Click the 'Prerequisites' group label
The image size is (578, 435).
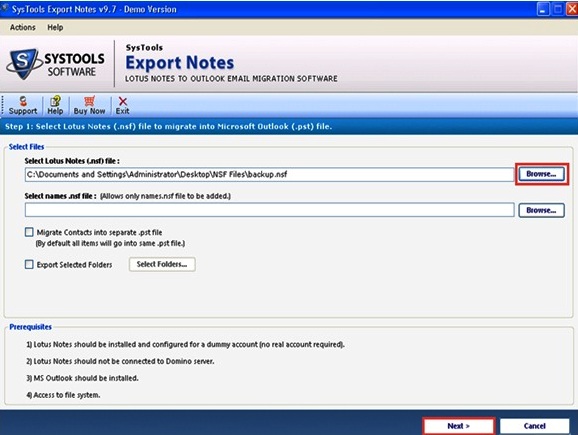click(x=30, y=327)
